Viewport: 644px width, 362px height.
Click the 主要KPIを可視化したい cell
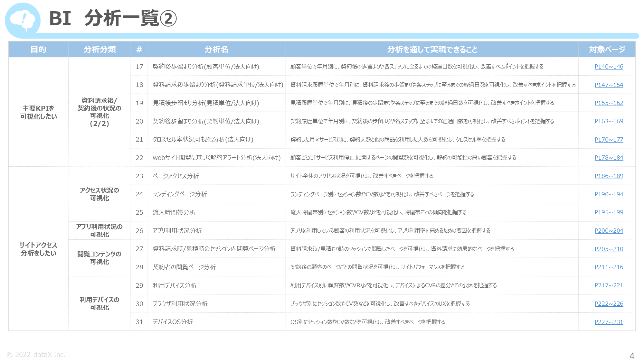pos(38,112)
